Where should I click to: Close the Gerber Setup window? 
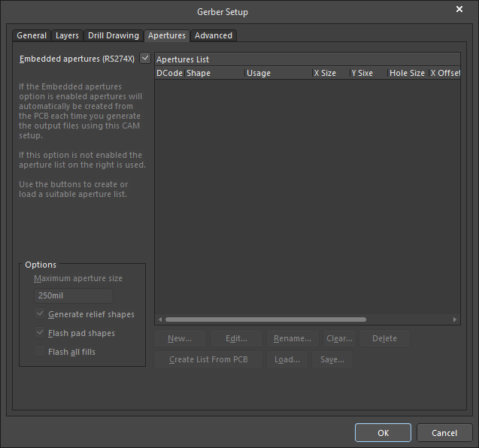459,10
